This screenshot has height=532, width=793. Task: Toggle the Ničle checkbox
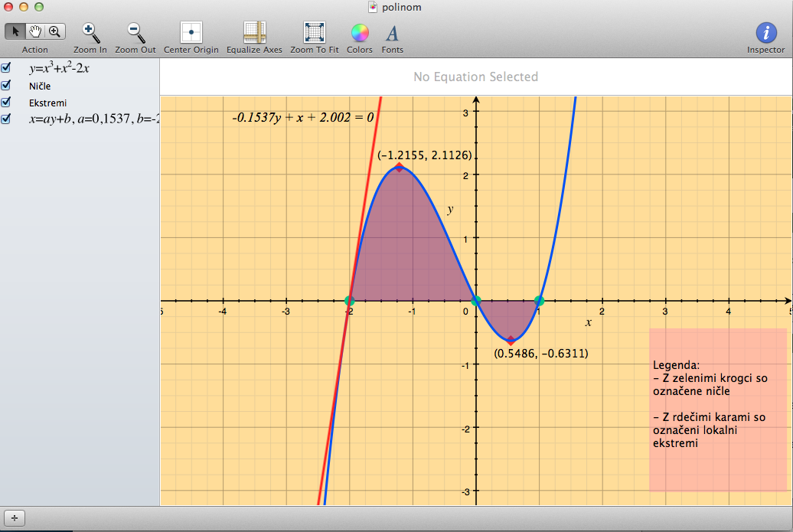click(6, 85)
